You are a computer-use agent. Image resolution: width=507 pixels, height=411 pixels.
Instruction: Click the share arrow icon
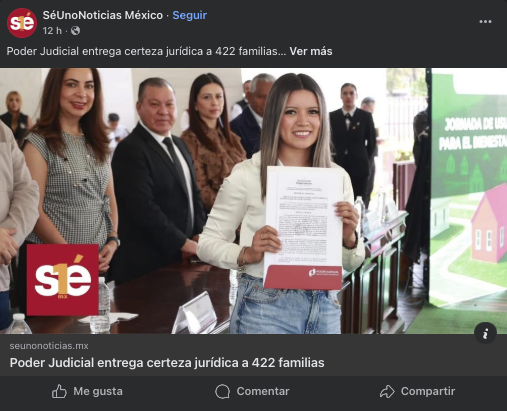click(x=387, y=391)
